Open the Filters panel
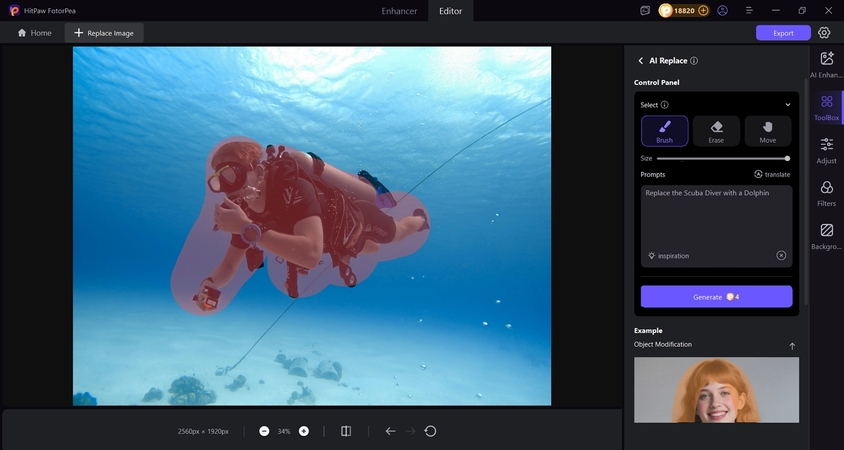Screen dimensions: 844x450 pyautogui.click(x=827, y=193)
